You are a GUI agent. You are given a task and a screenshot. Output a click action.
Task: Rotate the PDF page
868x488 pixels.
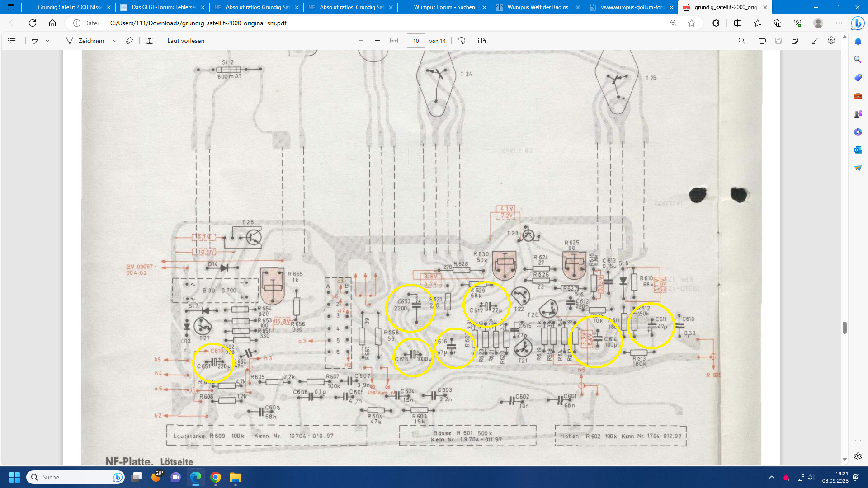[x=462, y=41]
